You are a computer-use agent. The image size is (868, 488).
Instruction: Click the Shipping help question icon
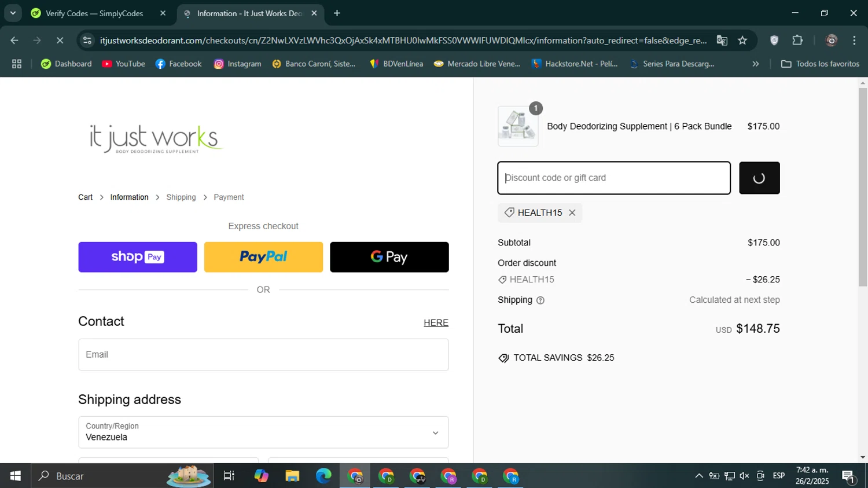(x=540, y=300)
